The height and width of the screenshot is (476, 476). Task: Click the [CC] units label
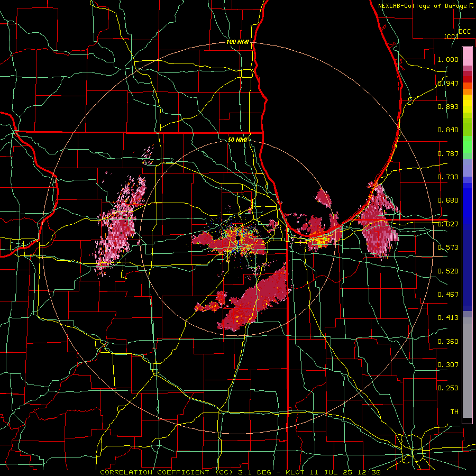451,36
